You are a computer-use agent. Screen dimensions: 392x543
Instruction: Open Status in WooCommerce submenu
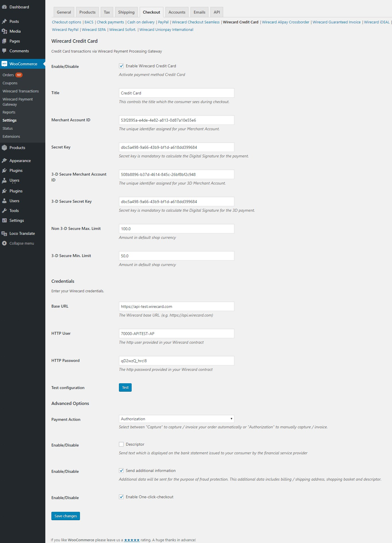(x=8, y=128)
